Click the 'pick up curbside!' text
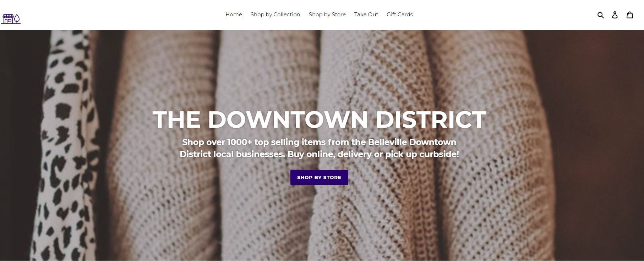Image resolution: width=644 pixels, height=261 pixels. [422, 154]
